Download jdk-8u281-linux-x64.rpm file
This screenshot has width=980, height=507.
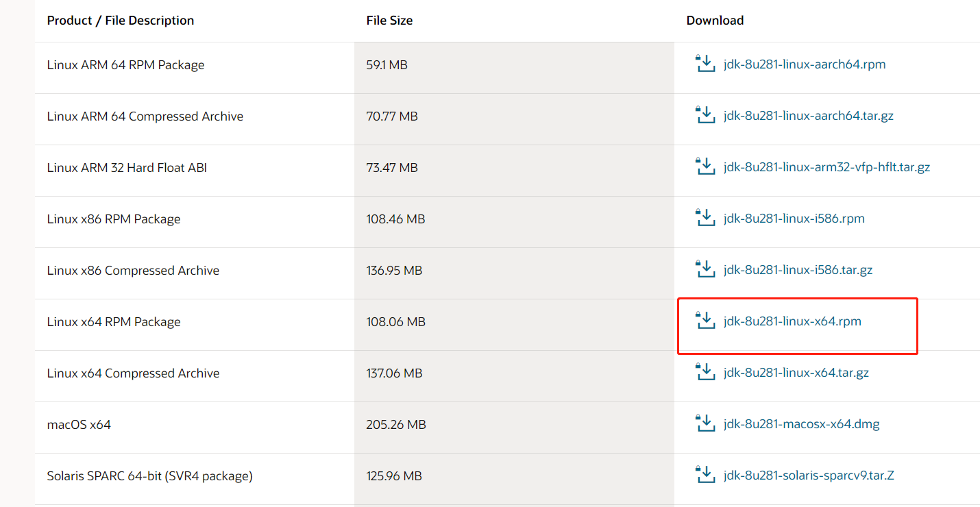click(x=792, y=321)
